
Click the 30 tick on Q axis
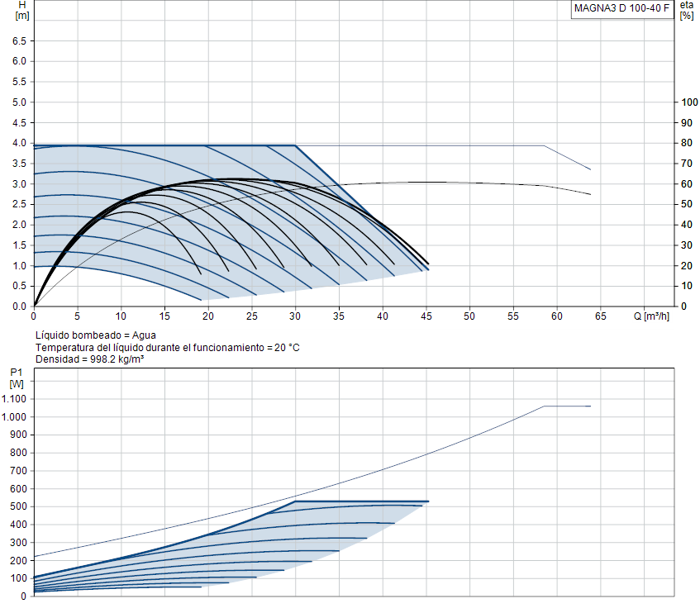tap(295, 316)
